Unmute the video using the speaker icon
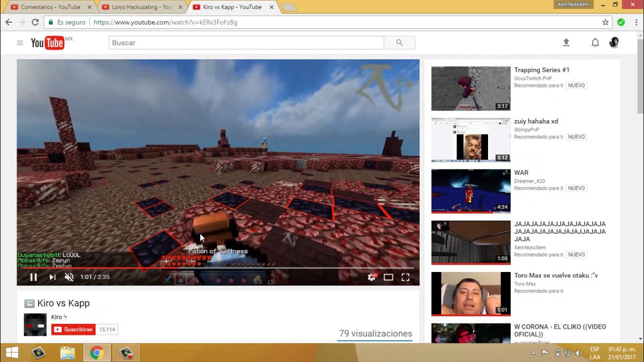Screen dimensions: 644x362 [69, 277]
